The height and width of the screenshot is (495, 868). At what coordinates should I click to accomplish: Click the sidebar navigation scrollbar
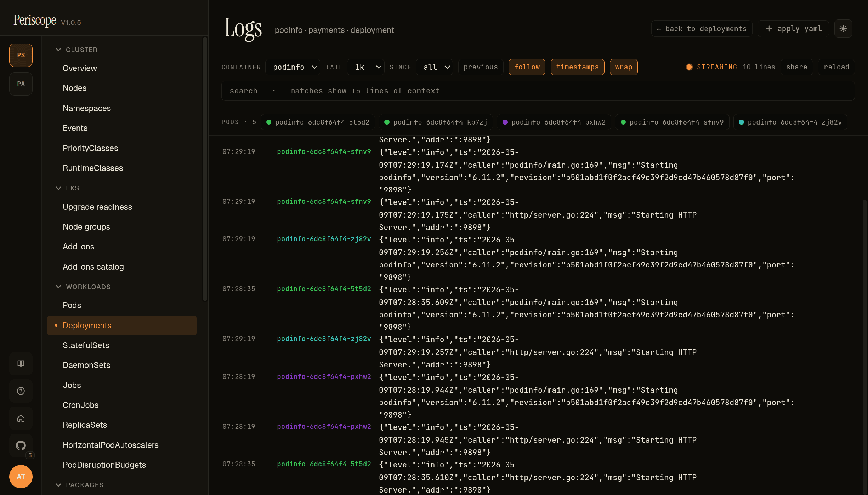pos(205,169)
